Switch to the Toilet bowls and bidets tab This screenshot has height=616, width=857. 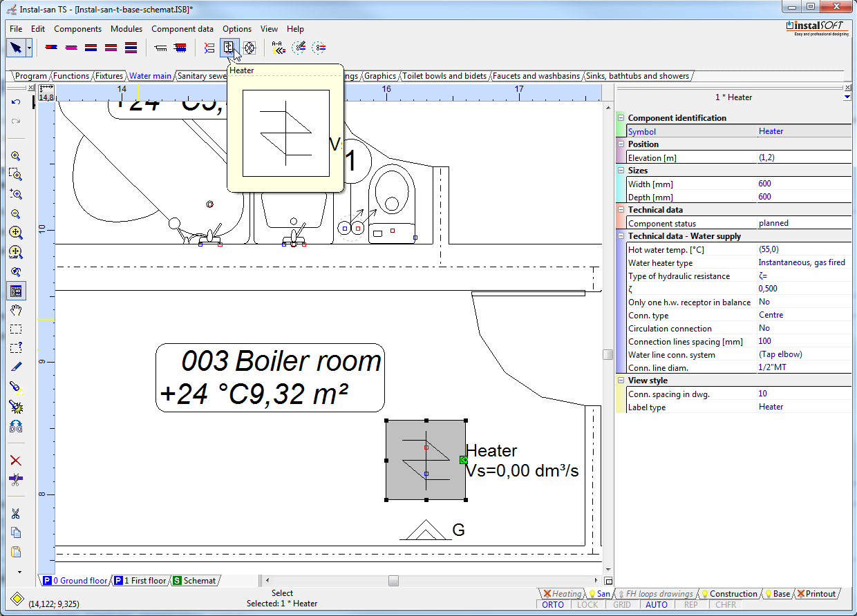445,76
